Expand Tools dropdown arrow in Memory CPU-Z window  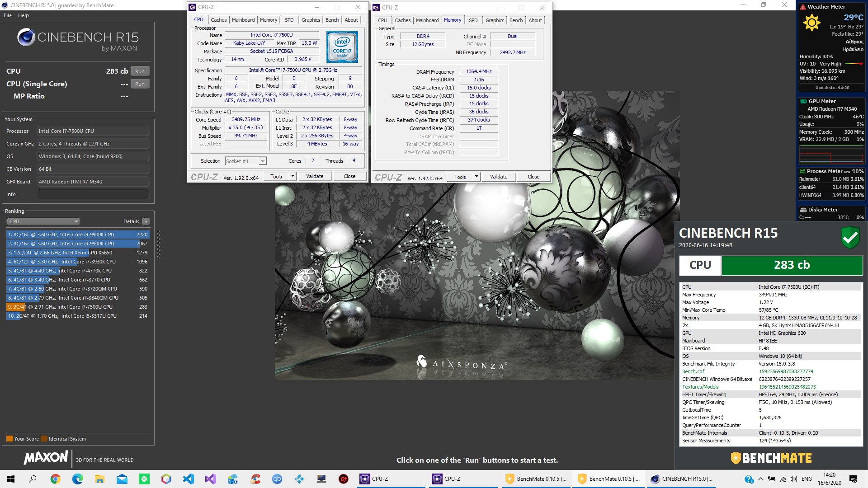tap(476, 177)
